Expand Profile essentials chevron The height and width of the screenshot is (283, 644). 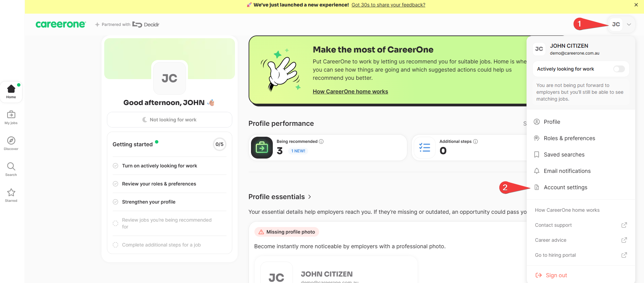coord(310,197)
